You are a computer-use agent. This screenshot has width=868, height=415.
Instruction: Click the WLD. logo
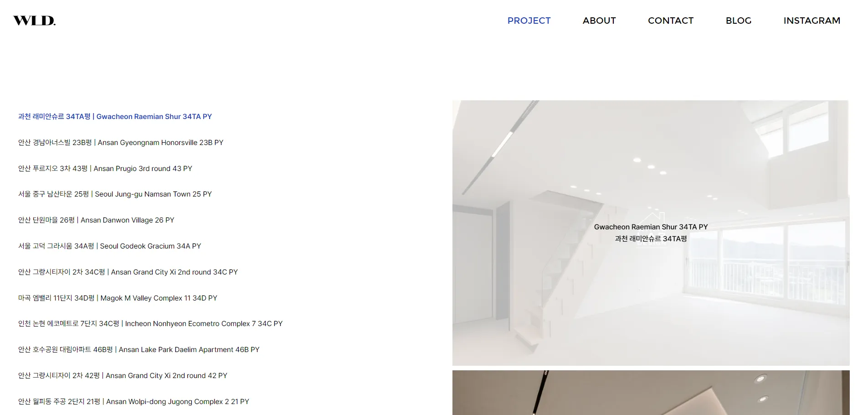click(x=34, y=21)
